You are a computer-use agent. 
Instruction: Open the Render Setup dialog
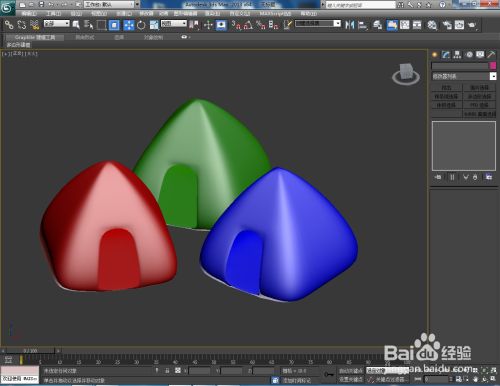coord(447,25)
